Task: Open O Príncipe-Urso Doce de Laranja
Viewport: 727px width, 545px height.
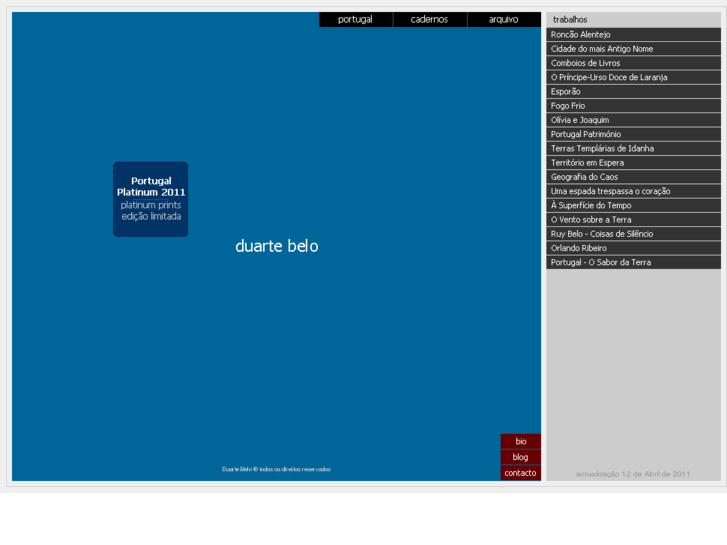Action: point(633,77)
